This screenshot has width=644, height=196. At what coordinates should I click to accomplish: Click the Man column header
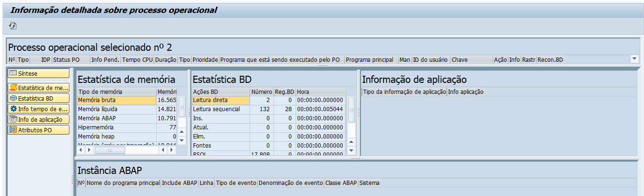pos(405,60)
